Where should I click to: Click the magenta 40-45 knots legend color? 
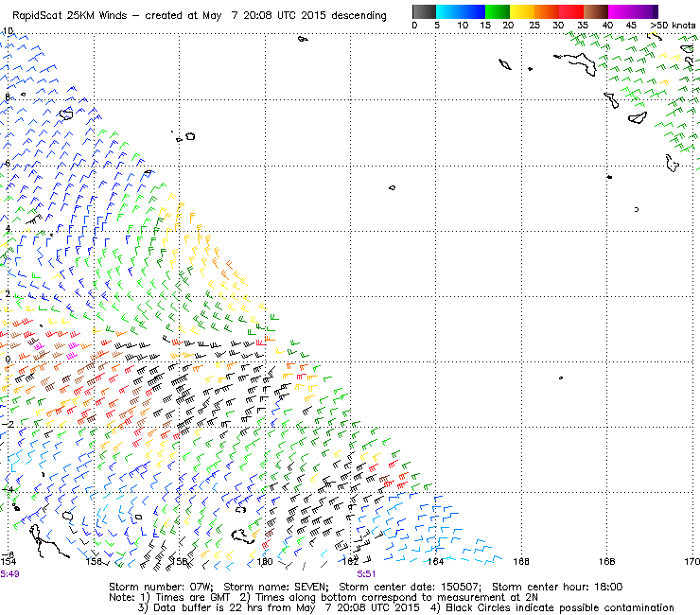coord(621,11)
